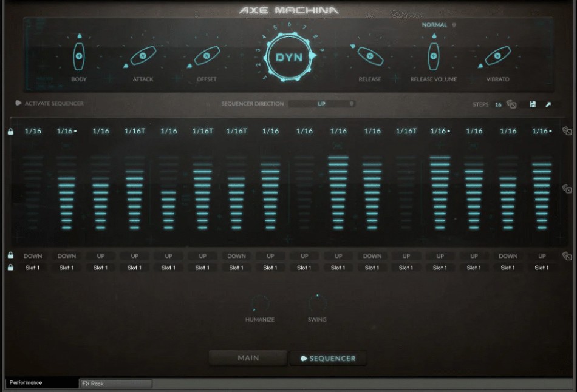This screenshot has height=392, width=577.
Task: Click the lock icon on the Slot 1 row
Action: click(11, 268)
